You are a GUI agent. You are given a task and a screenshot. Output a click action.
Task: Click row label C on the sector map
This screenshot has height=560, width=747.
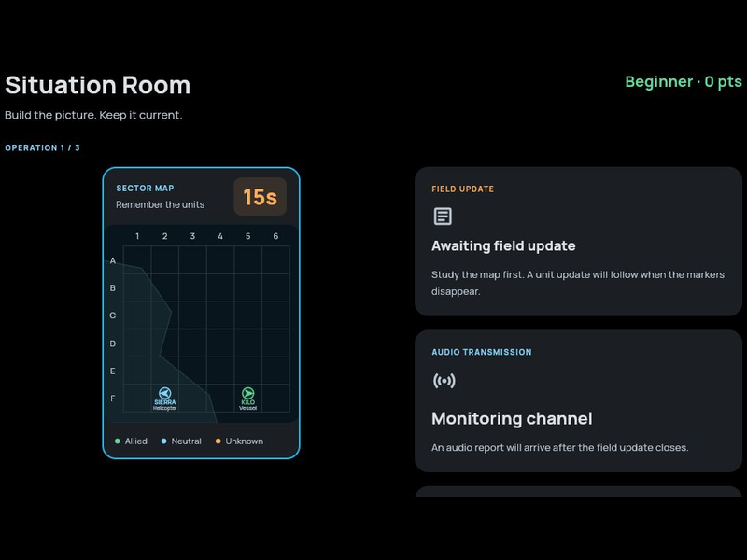click(x=113, y=315)
